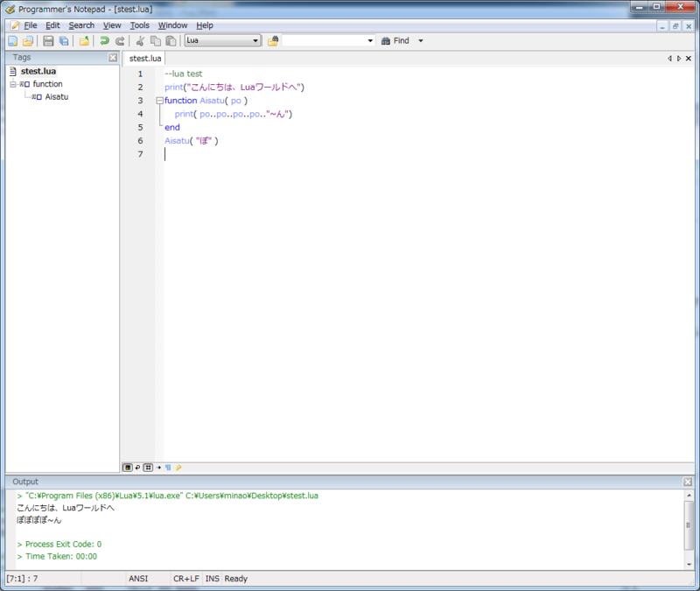
Task: Click the stest.lua document icon in Tags
Action: click(13, 72)
